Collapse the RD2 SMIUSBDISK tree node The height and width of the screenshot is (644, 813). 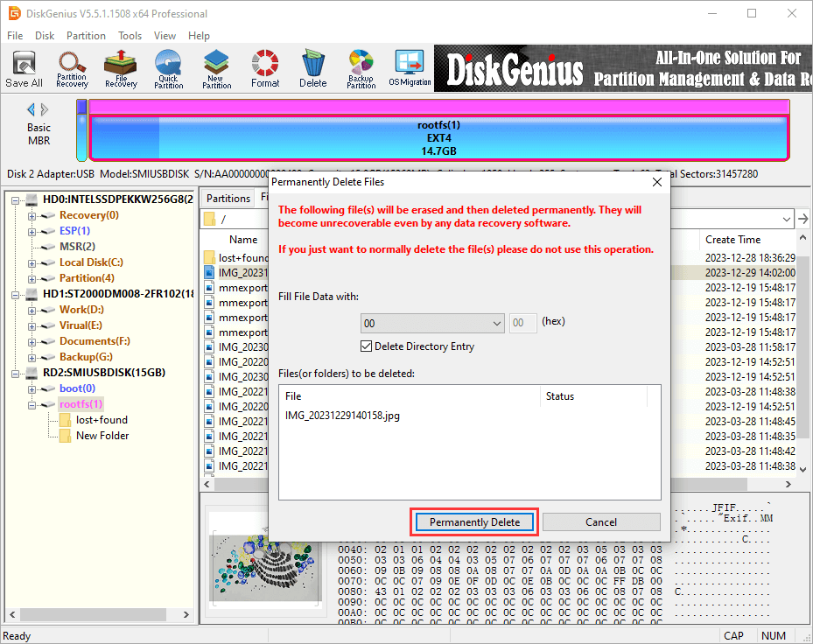pyautogui.click(x=15, y=374)
